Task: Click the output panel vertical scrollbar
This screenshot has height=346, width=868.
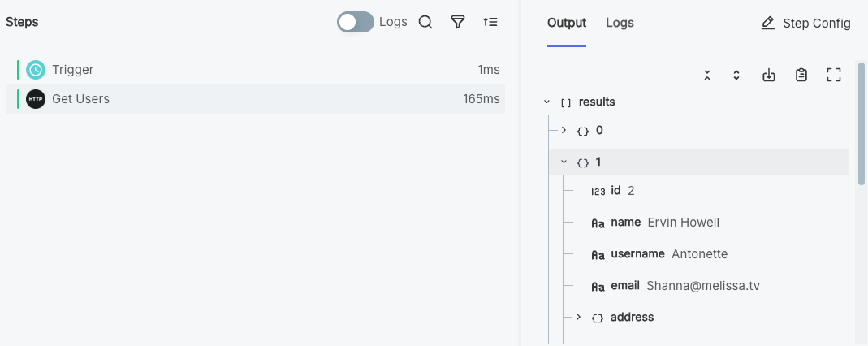Action: coord(862,124)
